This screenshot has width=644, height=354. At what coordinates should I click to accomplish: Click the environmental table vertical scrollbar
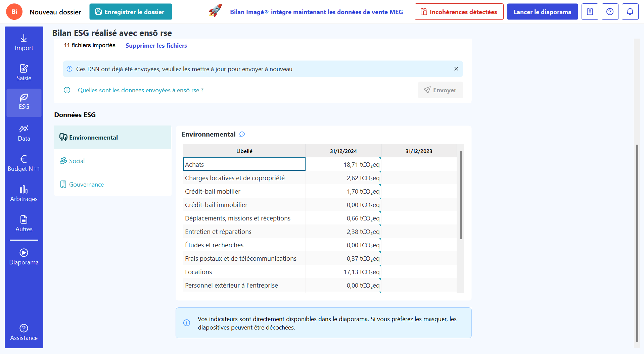pyautogui.click(x=461, y=195)
